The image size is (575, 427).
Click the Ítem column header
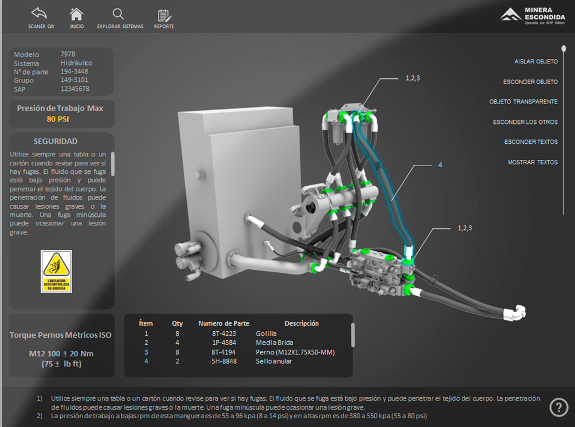click(x=146, y=324)
